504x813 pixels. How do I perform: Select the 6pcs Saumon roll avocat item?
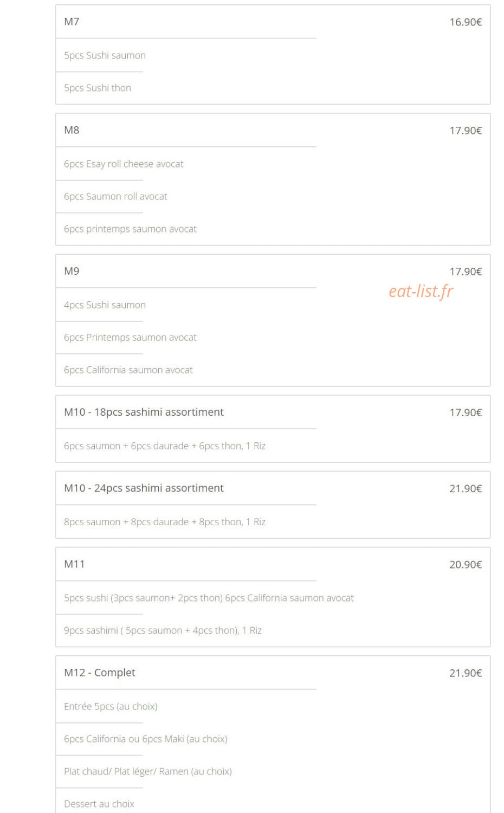click(x=115, y=196)
